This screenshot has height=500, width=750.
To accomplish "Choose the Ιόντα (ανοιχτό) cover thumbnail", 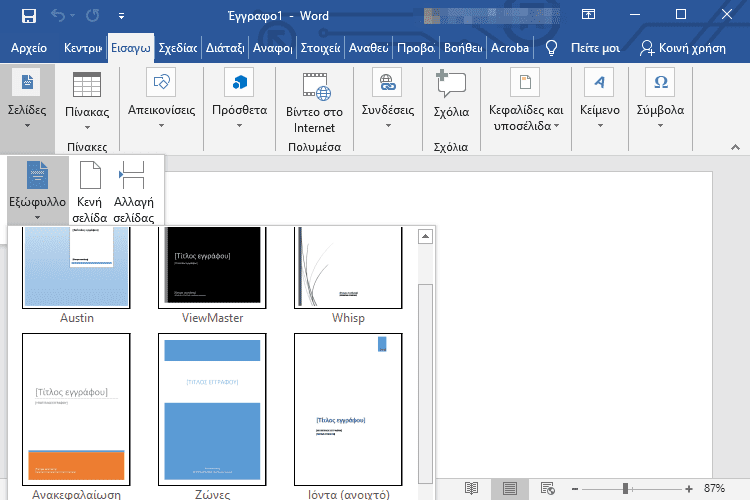I will pyautogui.click(x=348, y=410).
